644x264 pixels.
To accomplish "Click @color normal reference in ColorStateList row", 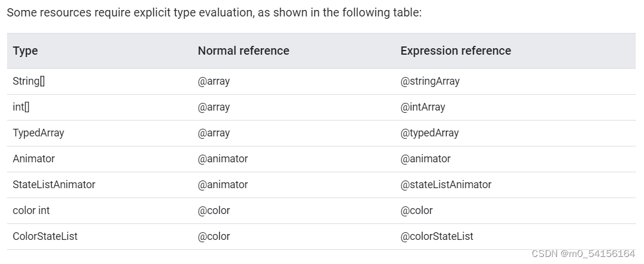I will (x=214, y=236).
